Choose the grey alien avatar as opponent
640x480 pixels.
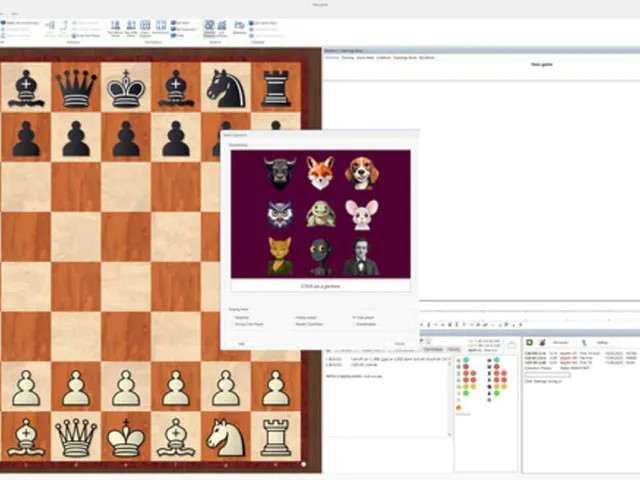(x=320, y=257)
